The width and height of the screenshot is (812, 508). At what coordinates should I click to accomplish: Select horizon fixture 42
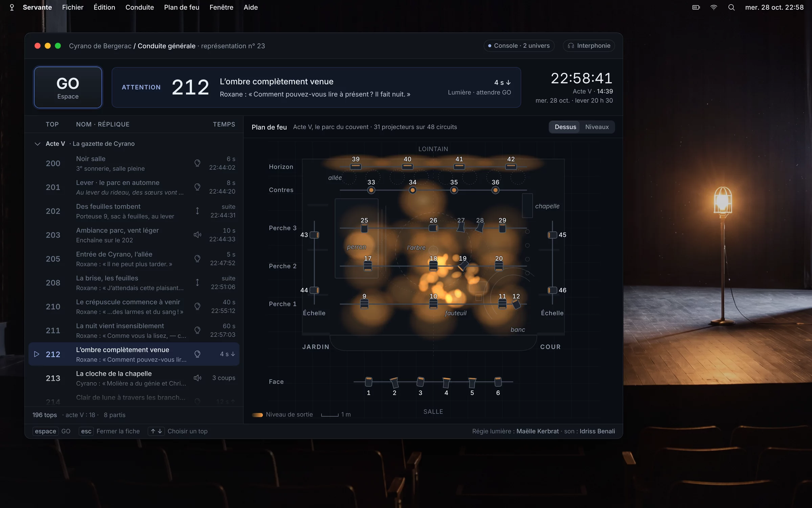(x=511, y=167)
